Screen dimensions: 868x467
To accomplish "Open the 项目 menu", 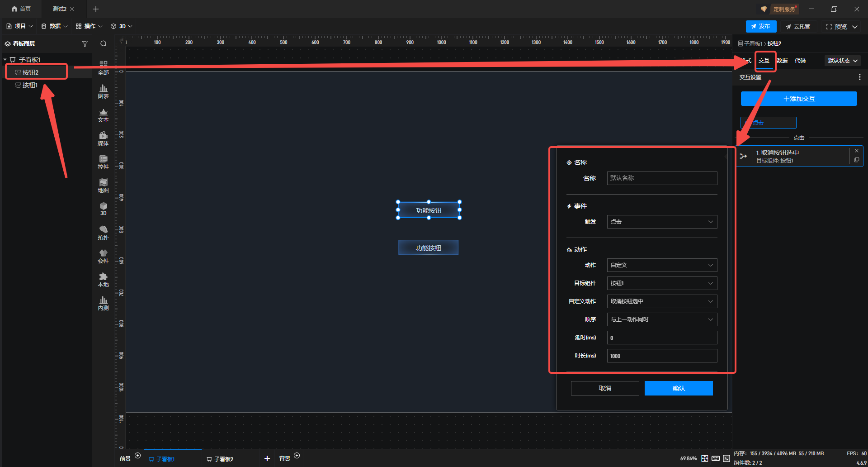I will pyautogui.click(x=19, y=26).
